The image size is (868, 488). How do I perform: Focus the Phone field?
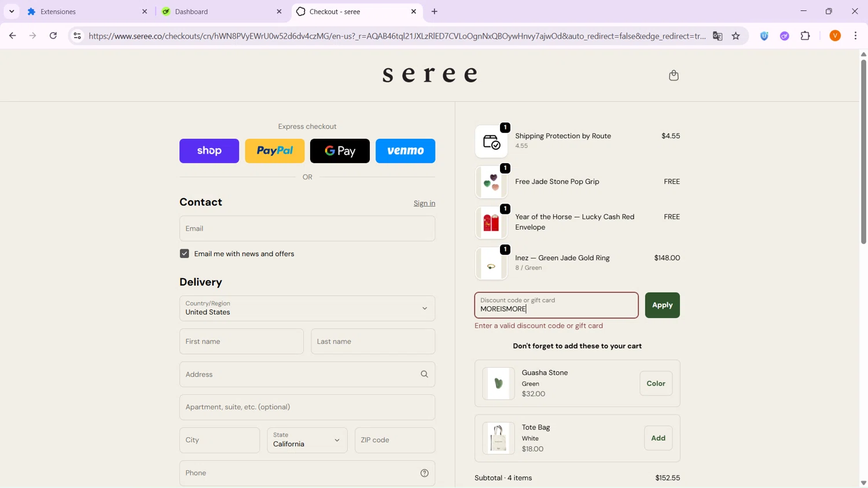pyautogui.click(x=307, y=473)
